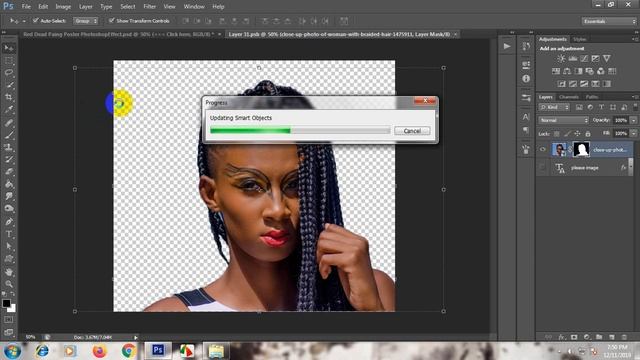
Task: Click the Add layer style fx icon
Action: [562, 337]
